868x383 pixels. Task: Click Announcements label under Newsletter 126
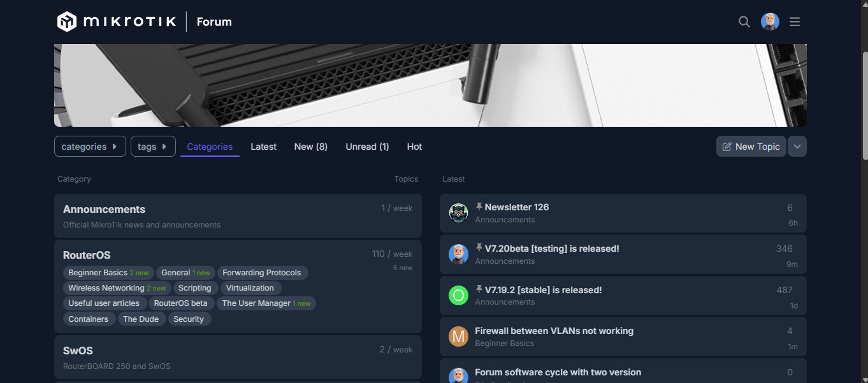505,220
